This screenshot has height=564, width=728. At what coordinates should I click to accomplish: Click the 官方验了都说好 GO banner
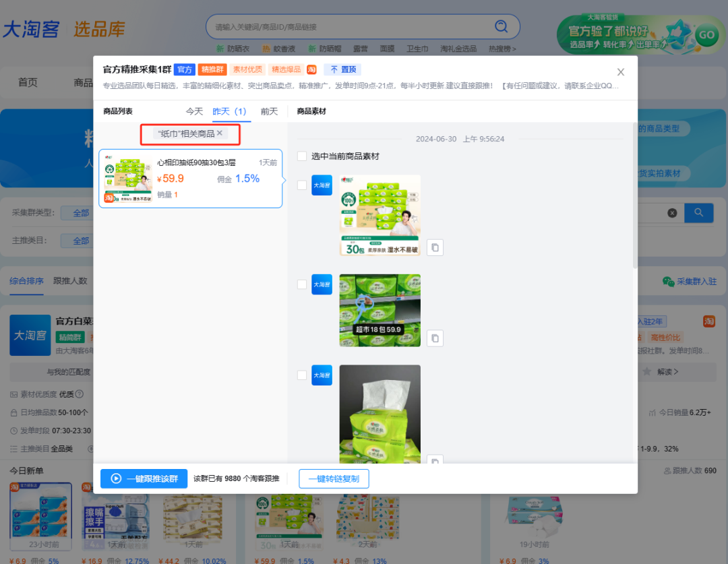pyautogui.click(x=641, y=34)
